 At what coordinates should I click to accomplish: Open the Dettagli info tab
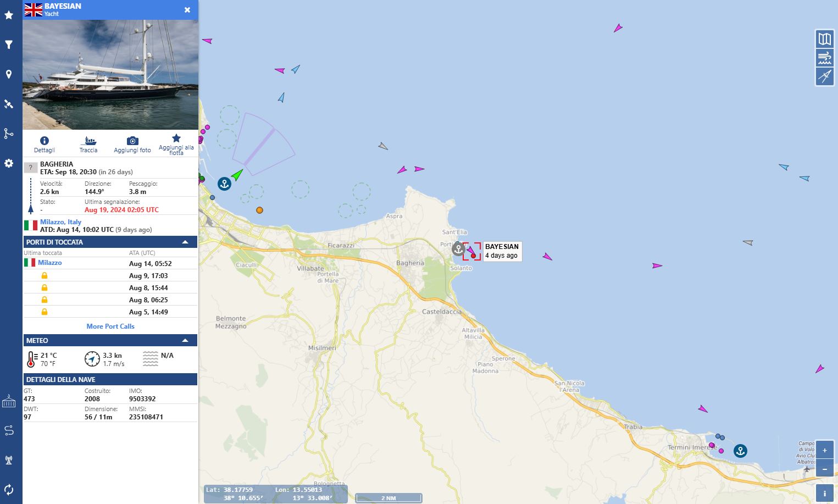45,141
